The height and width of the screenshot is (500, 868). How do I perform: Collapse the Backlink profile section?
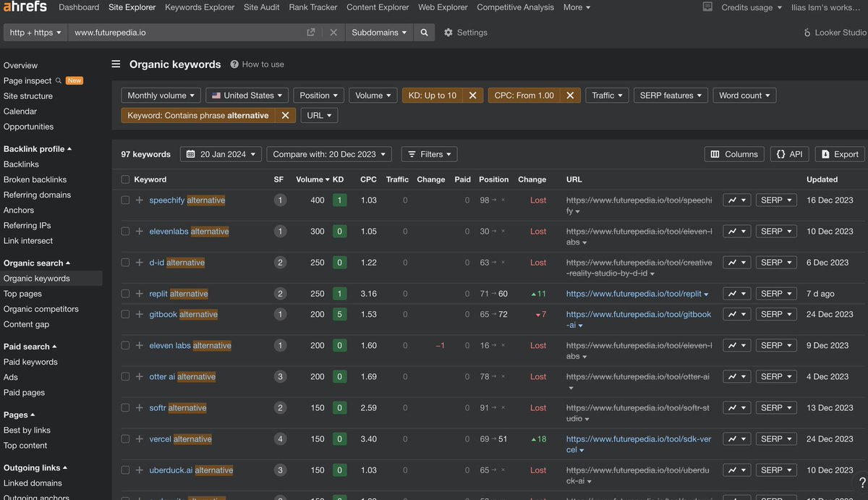pyautogui.click(x=38, y=149)
